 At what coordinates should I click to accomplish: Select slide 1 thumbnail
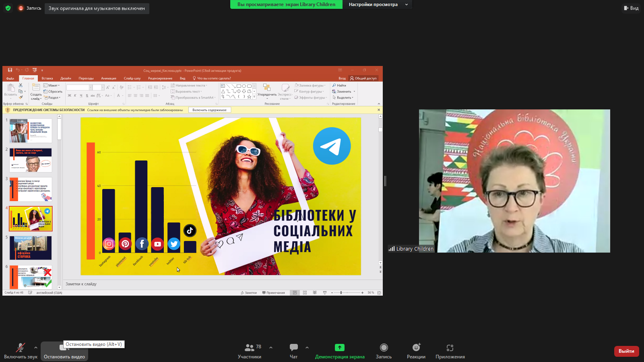coord(31,131)
